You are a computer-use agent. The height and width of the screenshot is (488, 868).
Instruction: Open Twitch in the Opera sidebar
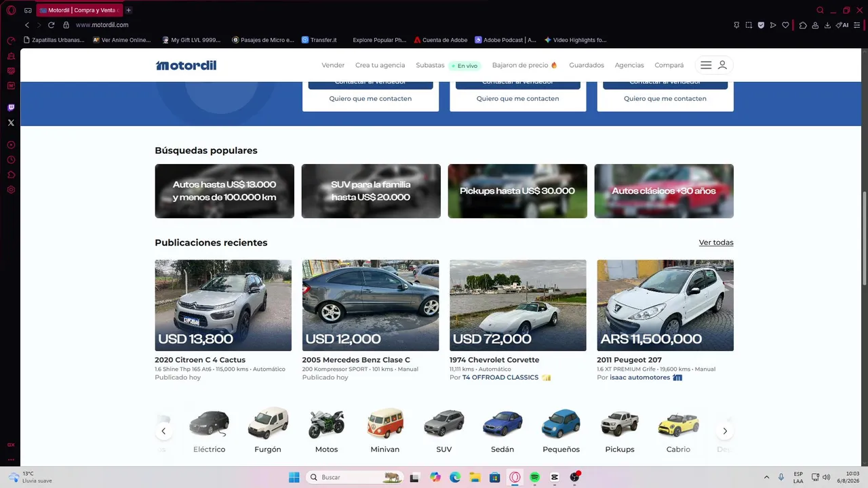click(x=11, y=108)
